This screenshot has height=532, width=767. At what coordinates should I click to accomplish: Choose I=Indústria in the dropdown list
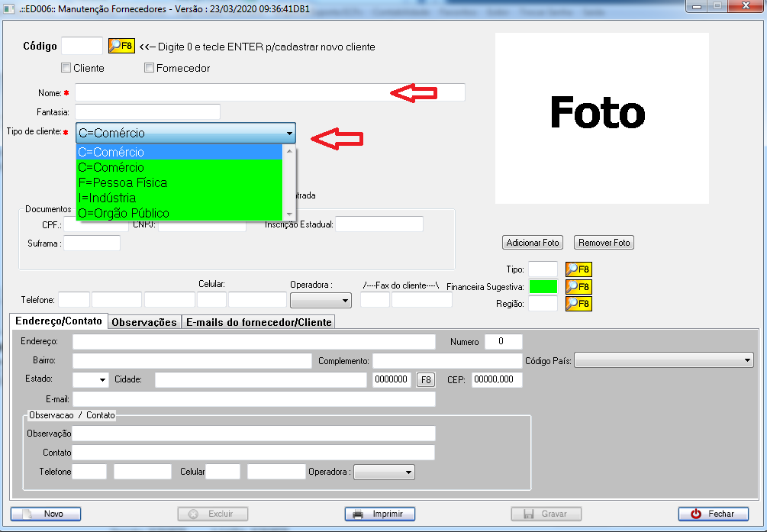click(x=107, y=198)
